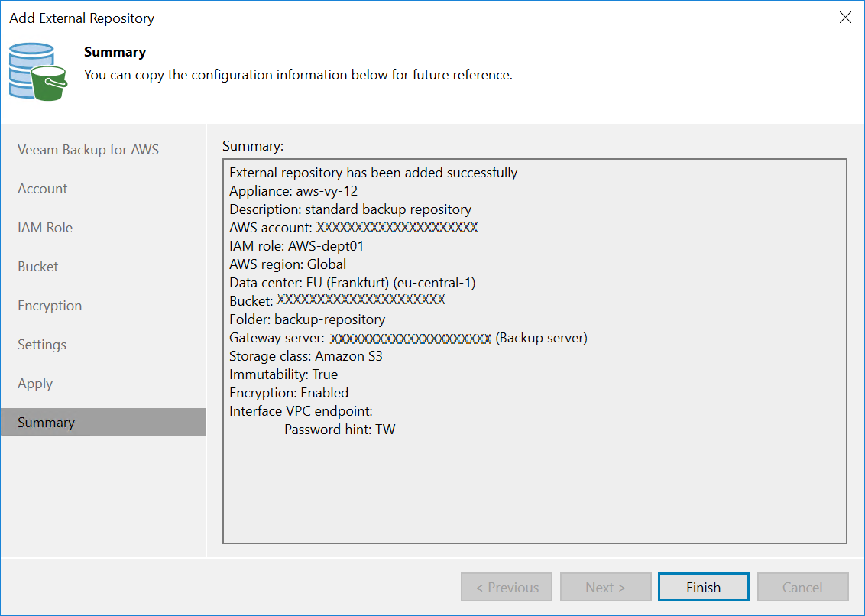
Task: Click the Password hint TW line
Action: coord(339,430)
